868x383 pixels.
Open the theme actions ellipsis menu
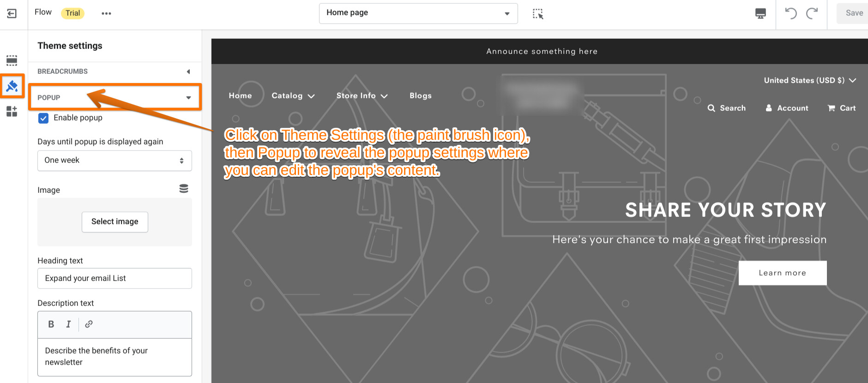[x=106, y=13]
